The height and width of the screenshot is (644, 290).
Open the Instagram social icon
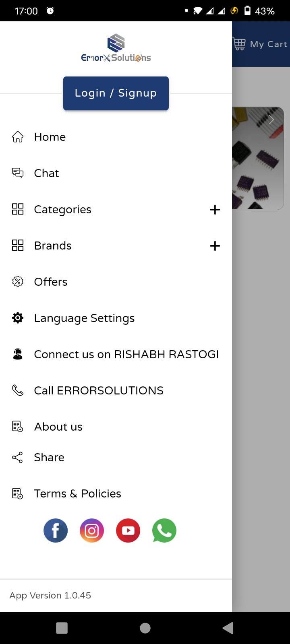click(x=92, y=530)
